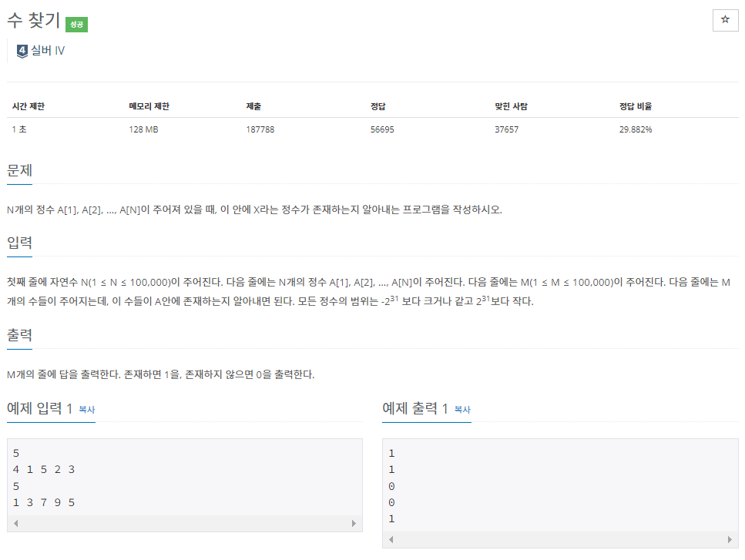Copy example input 1 with 복사 link
The height and width of the screenshot is (560, 745).
[86, 410]
